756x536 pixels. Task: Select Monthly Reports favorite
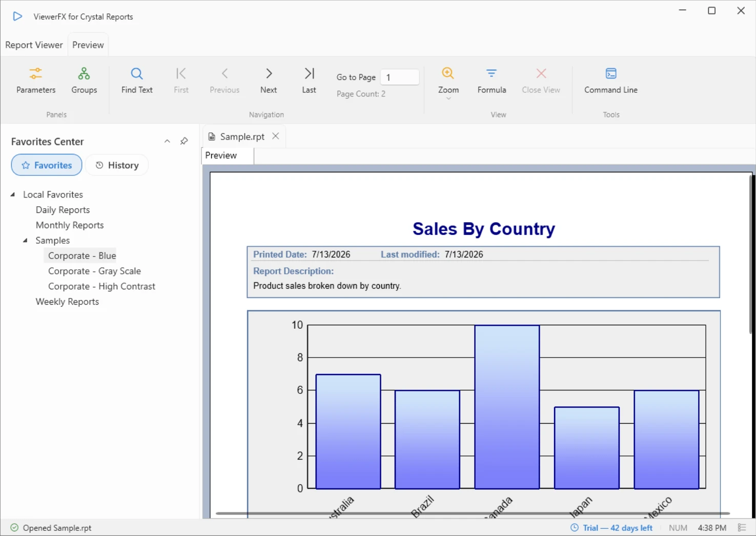70,225
